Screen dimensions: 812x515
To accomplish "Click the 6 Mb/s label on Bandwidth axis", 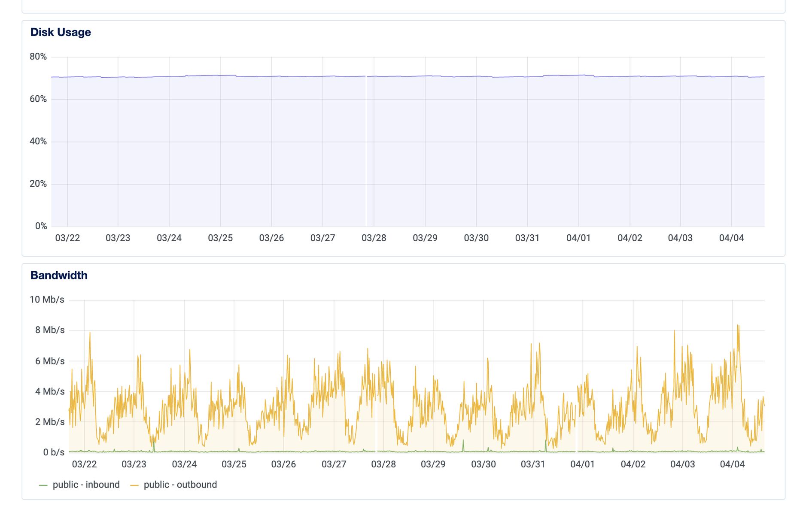I will [50, 361].
